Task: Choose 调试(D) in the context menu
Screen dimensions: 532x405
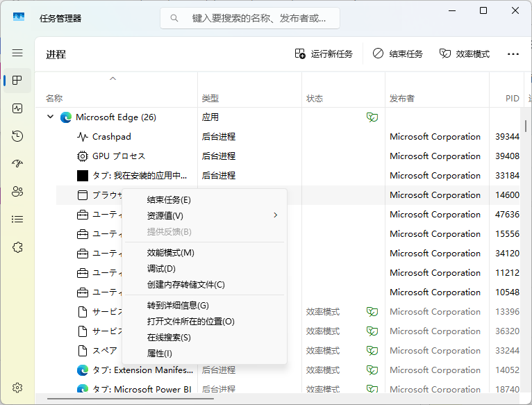Action: tap(205, 269)
